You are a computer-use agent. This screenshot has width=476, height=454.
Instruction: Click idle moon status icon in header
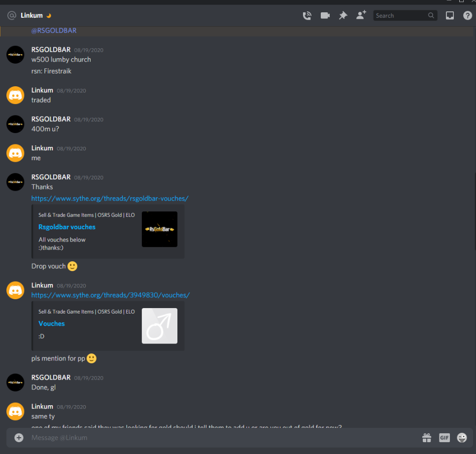point(49,15)
